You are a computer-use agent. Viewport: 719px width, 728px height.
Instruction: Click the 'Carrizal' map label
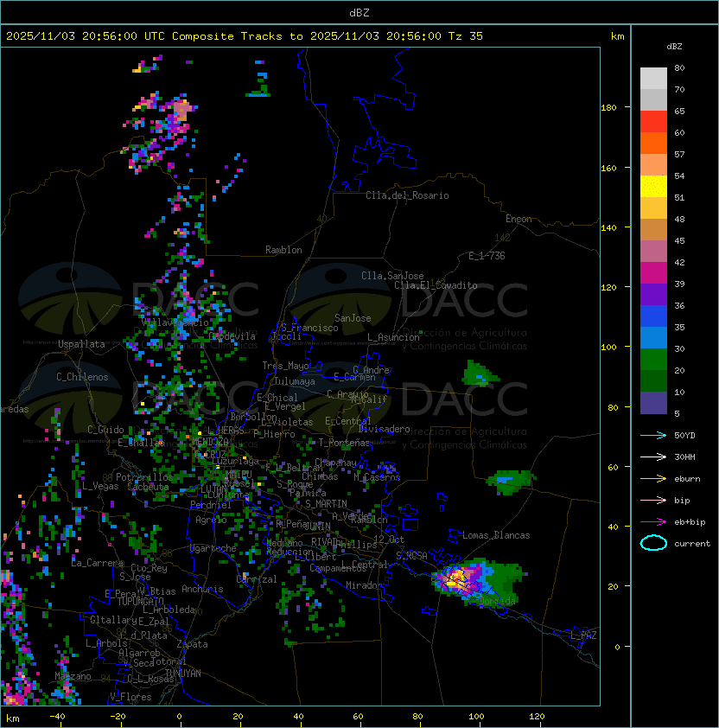257,579
